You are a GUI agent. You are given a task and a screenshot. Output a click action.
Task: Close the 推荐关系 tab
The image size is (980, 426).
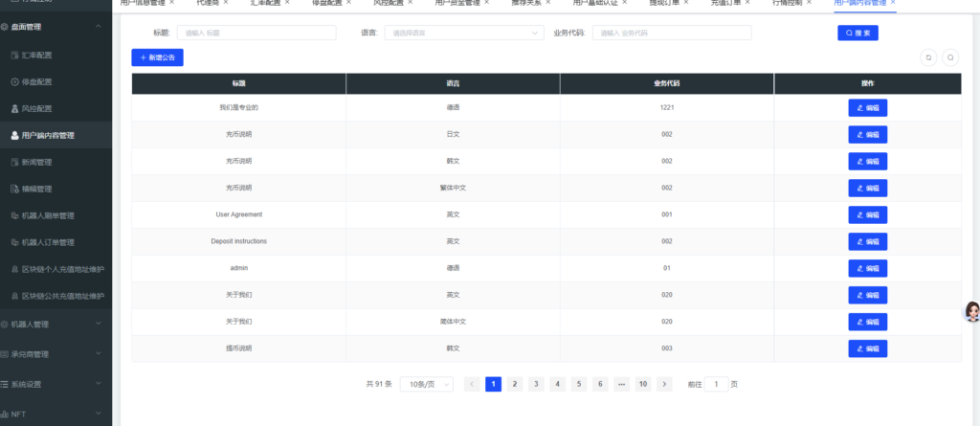548,3
